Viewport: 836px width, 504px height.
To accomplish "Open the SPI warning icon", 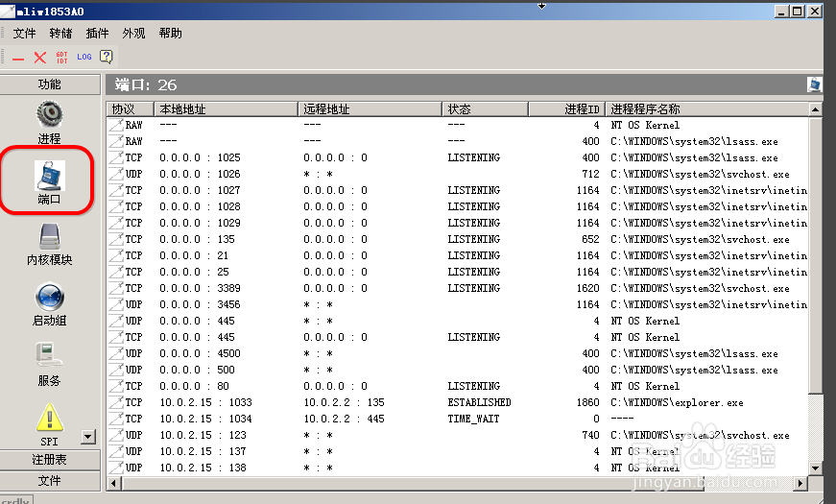I will [x=50, y=418].
